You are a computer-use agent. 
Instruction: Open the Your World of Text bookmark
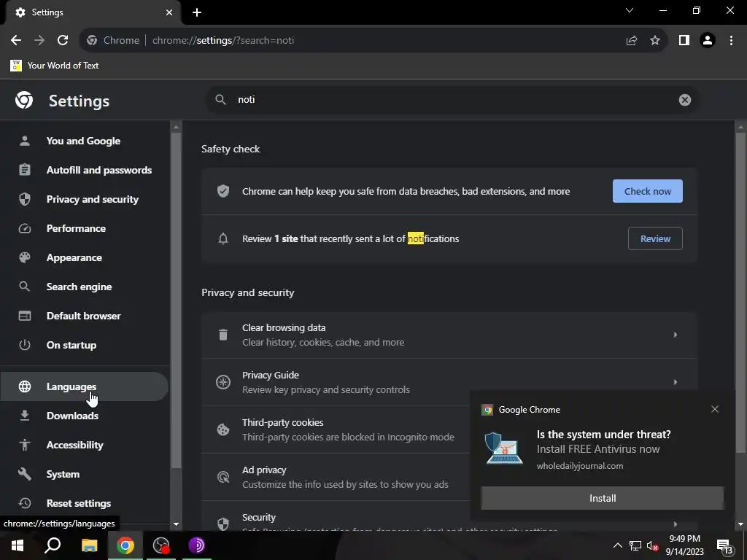pos(54,65)
